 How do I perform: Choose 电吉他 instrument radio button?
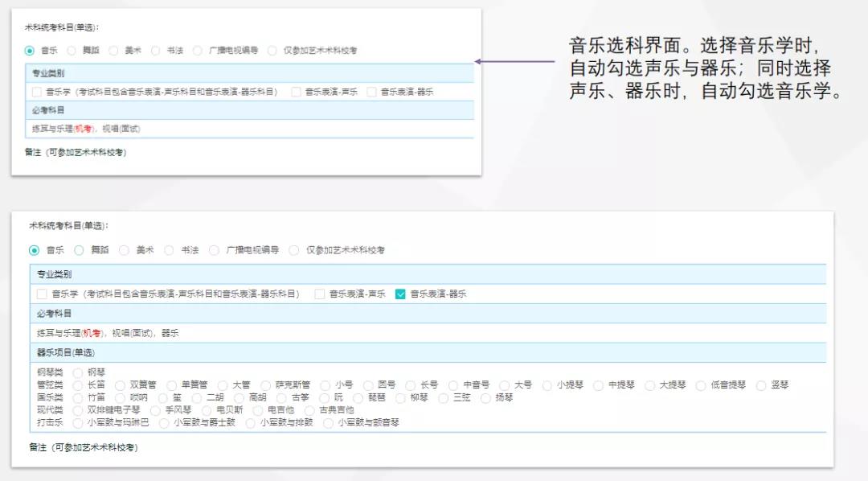coord(257,410)
